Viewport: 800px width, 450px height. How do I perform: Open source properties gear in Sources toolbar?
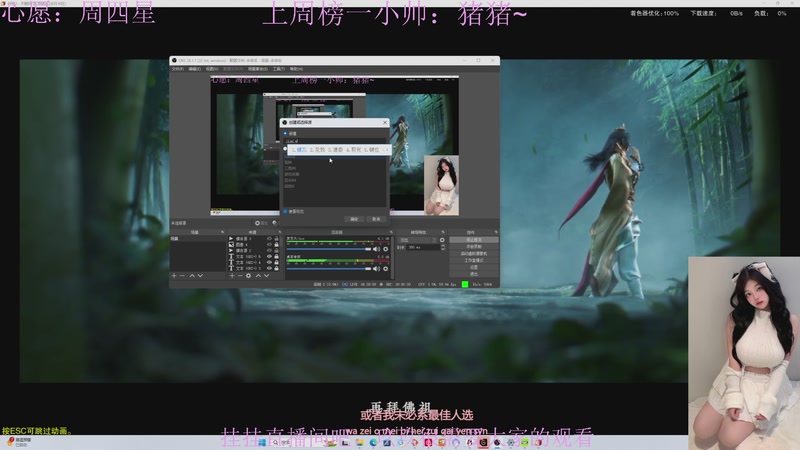pyautogui.click(x=248, y=276)
